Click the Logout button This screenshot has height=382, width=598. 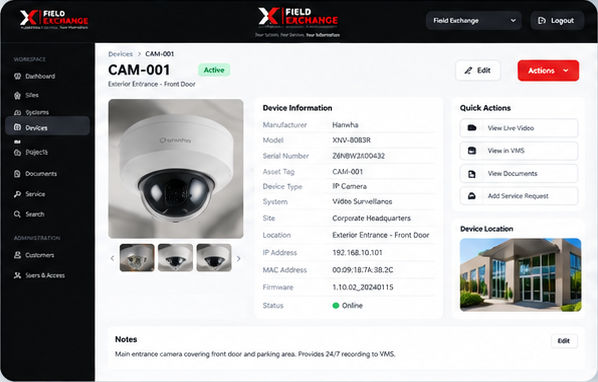pos(557,21)
